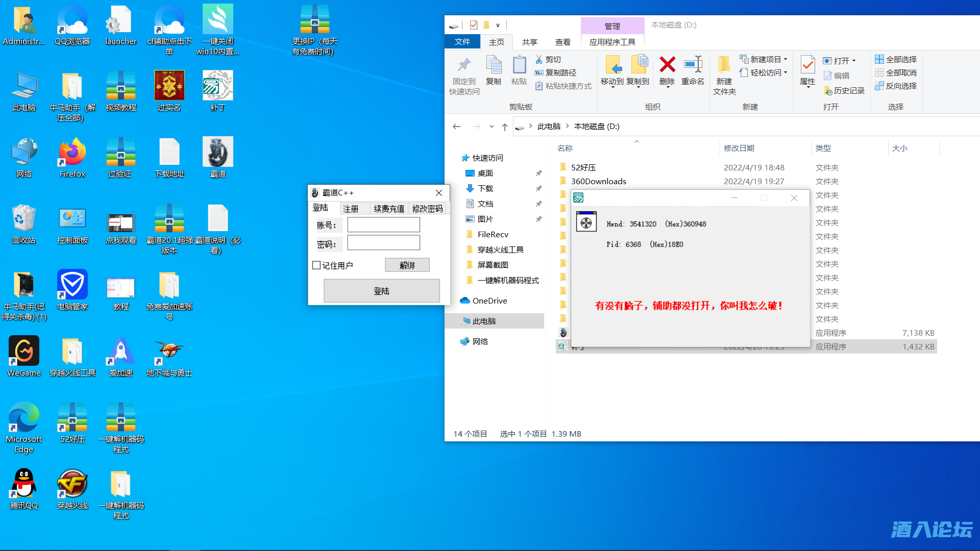
Task: Click the 账号 input field
Action: 384,224
